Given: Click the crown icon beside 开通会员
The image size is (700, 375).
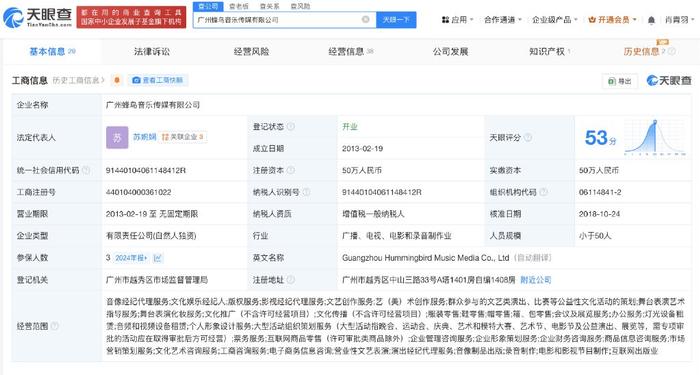Looking at the screenshot, I should (x=592, y=20).
